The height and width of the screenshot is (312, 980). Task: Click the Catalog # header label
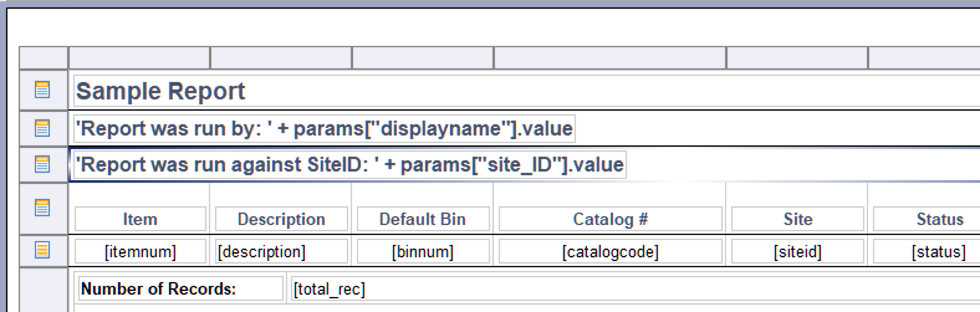pyautogui.click(x=610, y=219)
